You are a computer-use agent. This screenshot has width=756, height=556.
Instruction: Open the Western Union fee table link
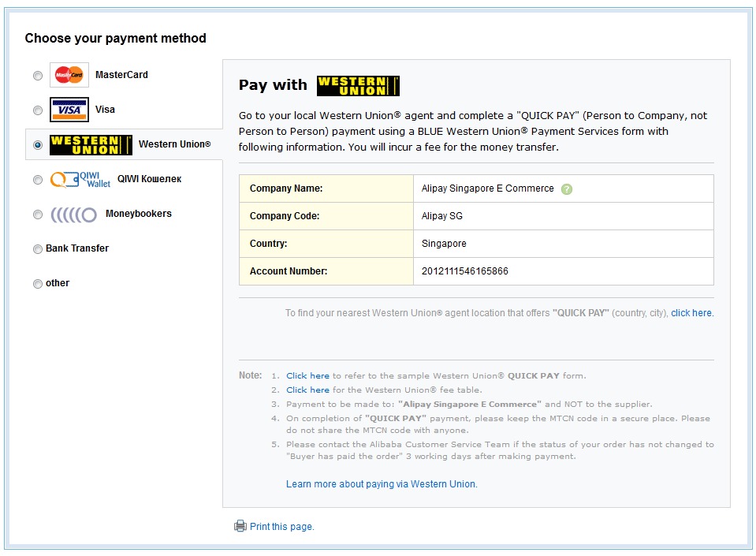(x=307, y=390)
